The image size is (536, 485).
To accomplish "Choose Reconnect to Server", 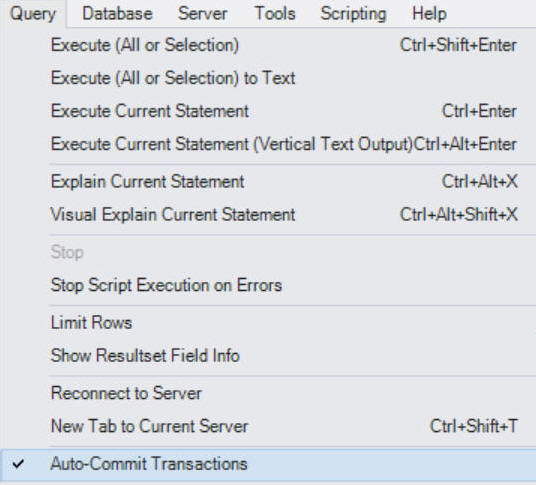I will click(x=269, y=393).
